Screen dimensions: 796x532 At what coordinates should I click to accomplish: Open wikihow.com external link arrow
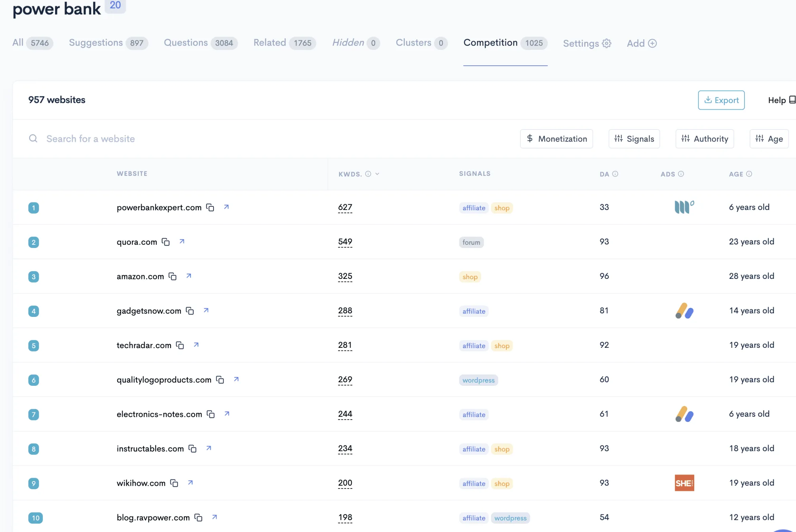(190, 482)
